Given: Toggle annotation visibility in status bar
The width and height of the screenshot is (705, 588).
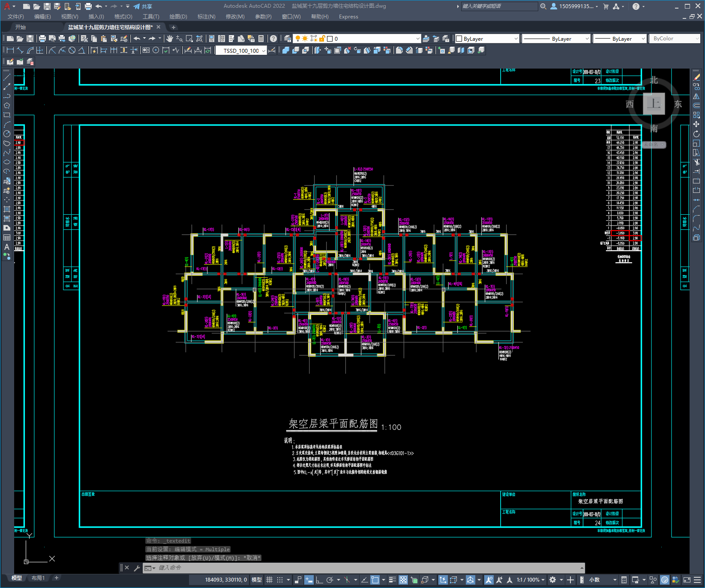Looking at the screenshot, I should (x=489, y=580).
